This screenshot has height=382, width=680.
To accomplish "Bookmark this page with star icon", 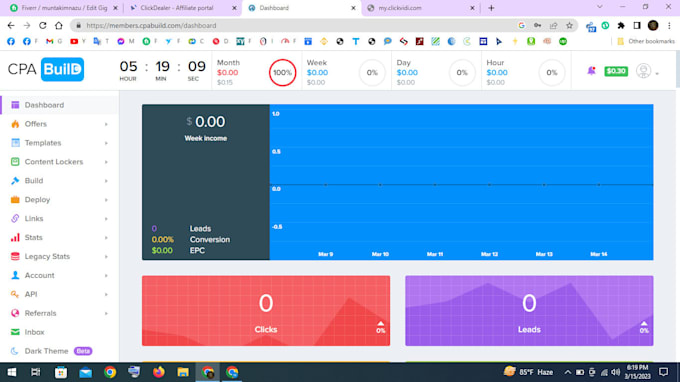I will pos(569,26).
